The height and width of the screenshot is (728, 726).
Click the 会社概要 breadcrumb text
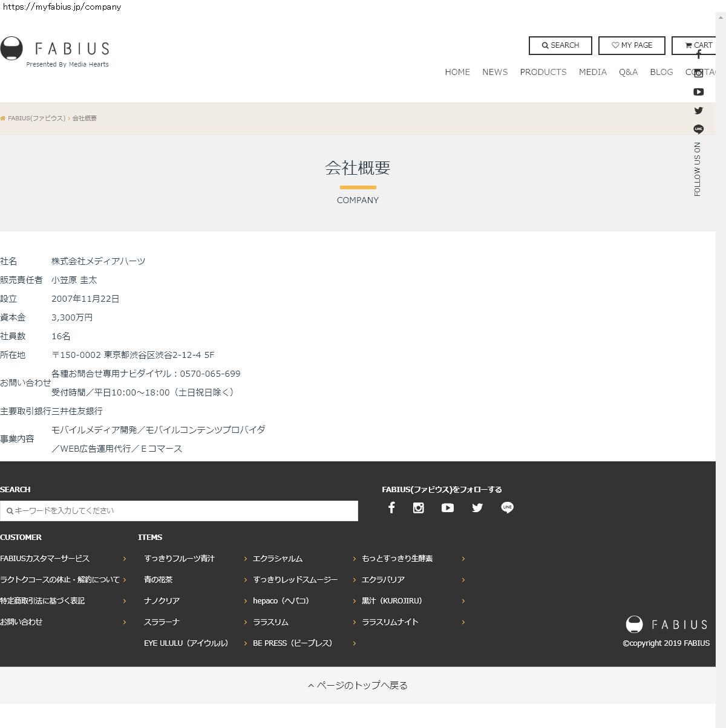pos(85,119)
